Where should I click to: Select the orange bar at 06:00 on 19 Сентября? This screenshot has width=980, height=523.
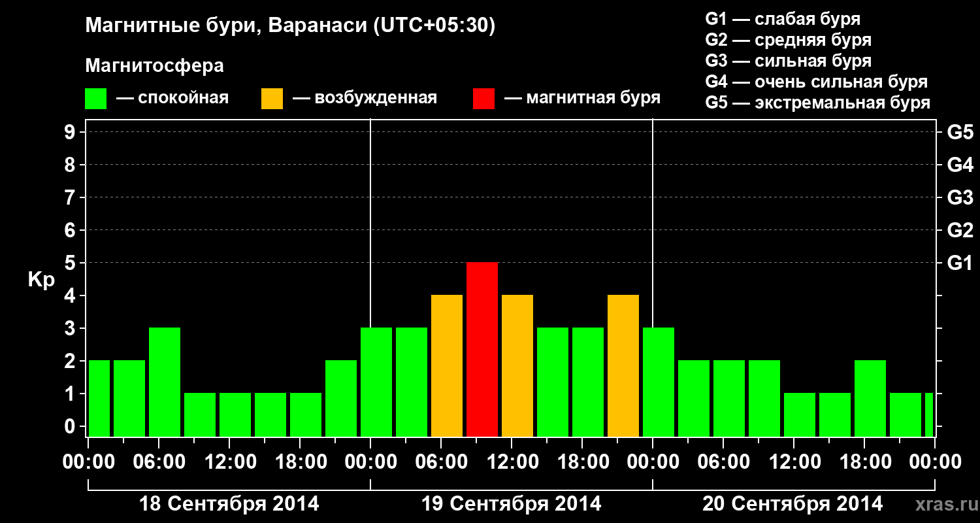[x=447, y=366]
